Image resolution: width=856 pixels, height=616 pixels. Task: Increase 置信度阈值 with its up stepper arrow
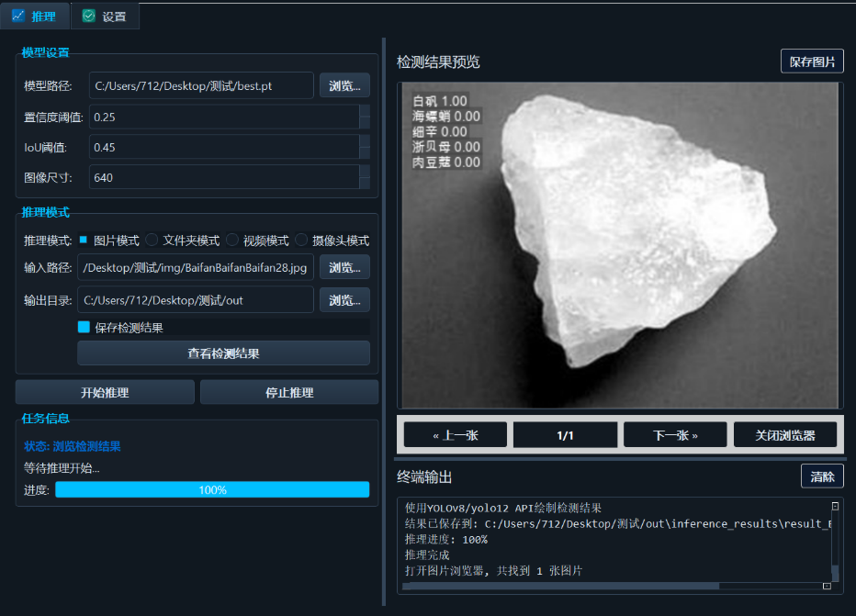366,111
